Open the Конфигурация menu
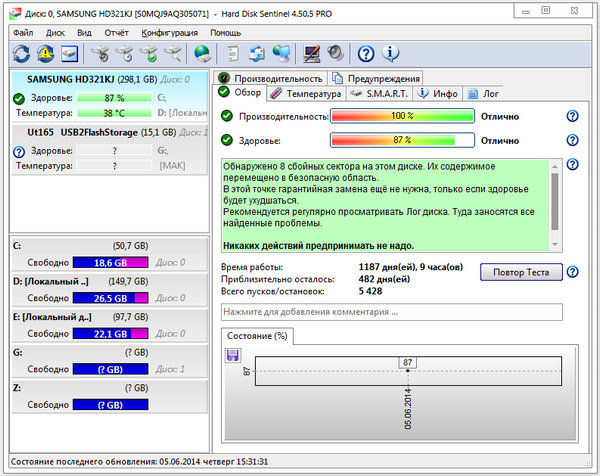The width and height of the screenshot is (600, 476). click(171, 32)
